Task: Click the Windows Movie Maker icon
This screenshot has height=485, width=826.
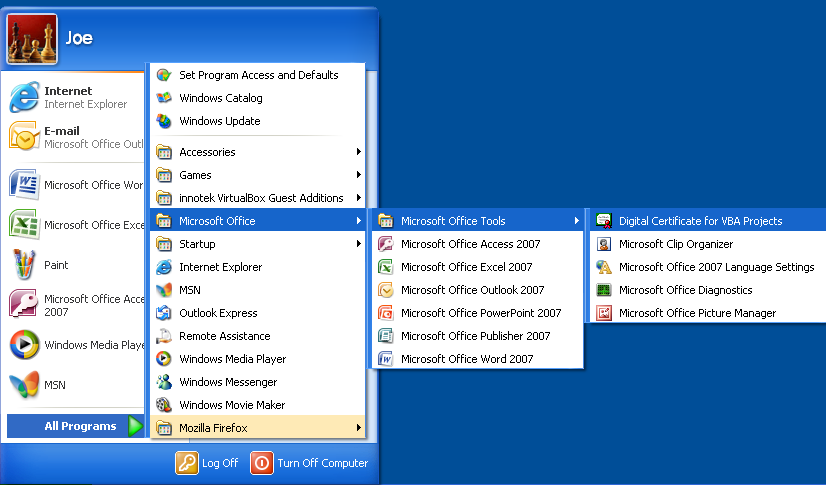Action: tap(164, 405)
